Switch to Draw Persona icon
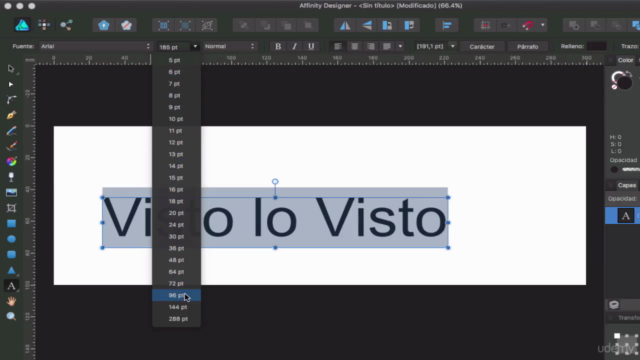Screen dimensions: 640x360 [22, 25]
